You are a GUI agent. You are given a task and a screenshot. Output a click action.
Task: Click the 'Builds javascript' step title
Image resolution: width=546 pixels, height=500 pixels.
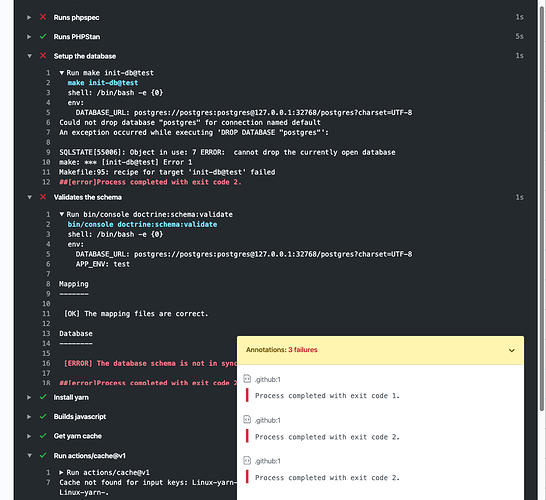79,416
